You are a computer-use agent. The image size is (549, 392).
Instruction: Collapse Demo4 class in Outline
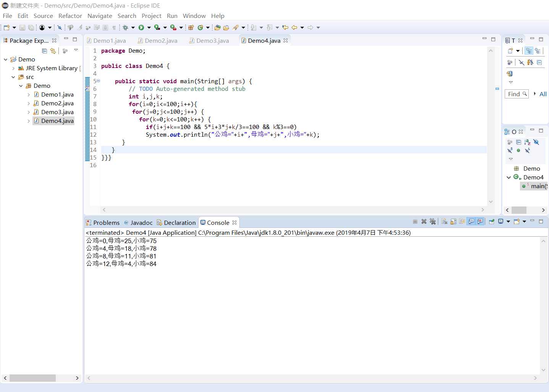coord(509,177)
